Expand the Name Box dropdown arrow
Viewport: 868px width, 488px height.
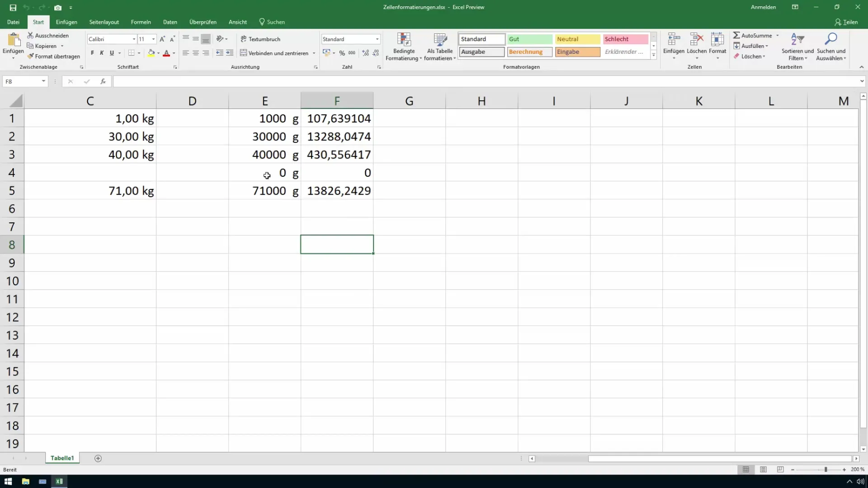pyautogui.click(x=43, y=81)
